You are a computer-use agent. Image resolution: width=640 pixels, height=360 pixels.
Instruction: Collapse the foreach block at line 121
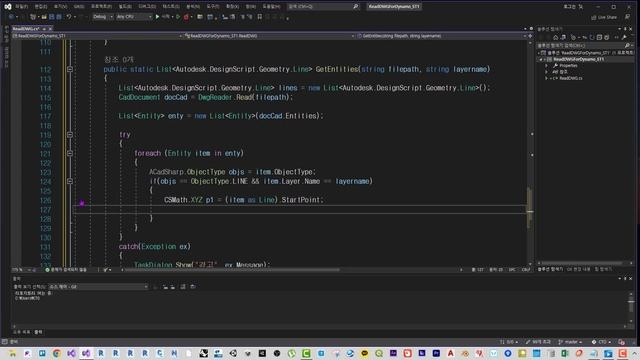[x=70, y=153]
